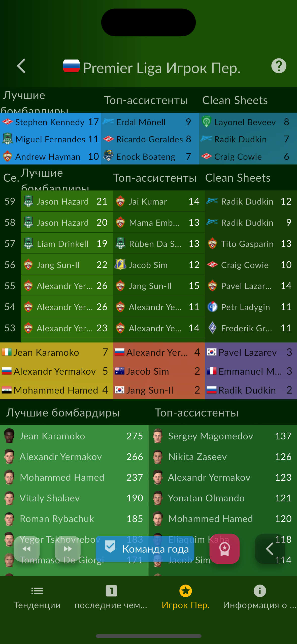The height and width of the screenshot is (644, 297).
Task: Tap the Russian flag league icon
Action: pyautogui.click(x=71, y=66)
